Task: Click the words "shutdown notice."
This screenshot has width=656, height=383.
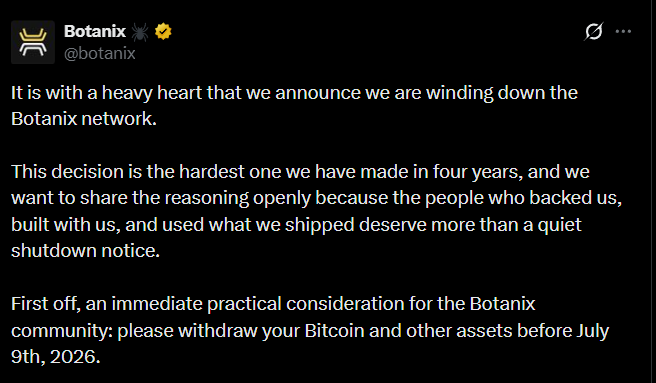Action: pos(85,251)
